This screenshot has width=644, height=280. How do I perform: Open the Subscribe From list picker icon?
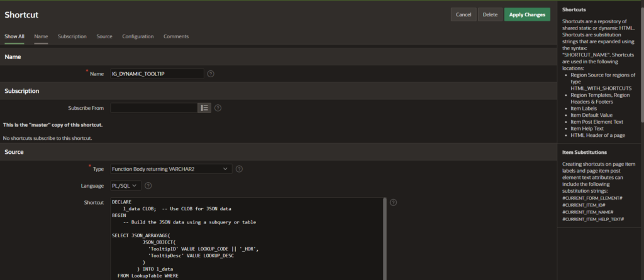click(204, 108)
